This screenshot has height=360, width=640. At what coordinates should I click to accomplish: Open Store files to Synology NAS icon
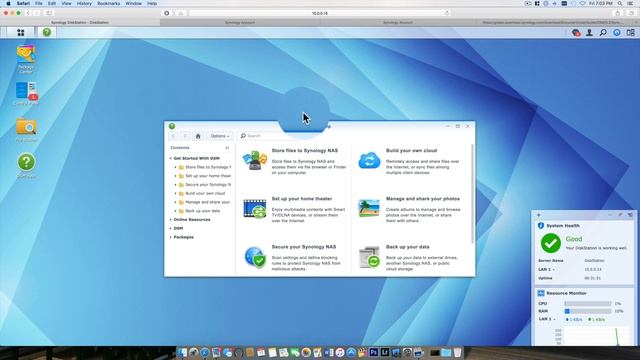[255, 160]
